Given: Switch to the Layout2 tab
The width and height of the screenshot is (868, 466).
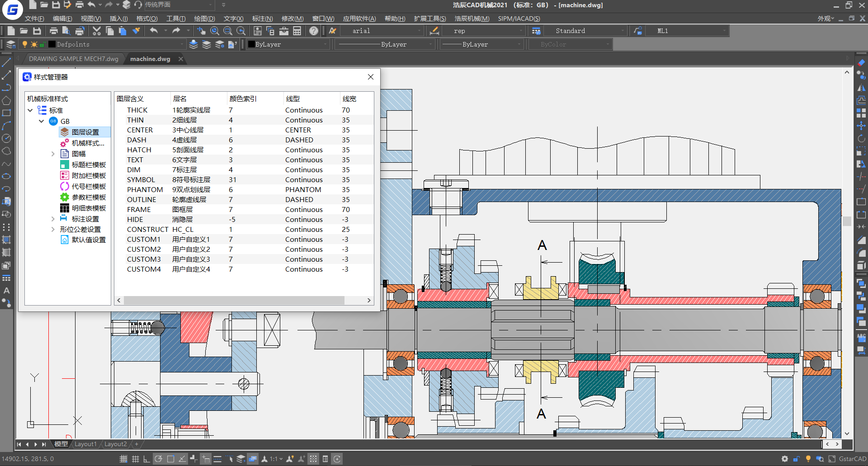Looking at the screenshot, I should [115, 444].
